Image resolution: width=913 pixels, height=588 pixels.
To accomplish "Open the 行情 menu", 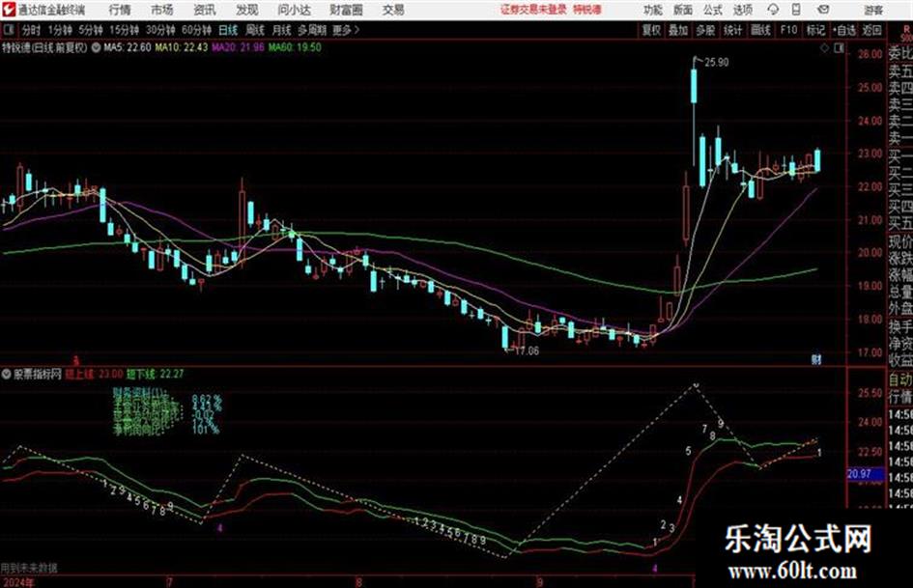I will (120, 10).
